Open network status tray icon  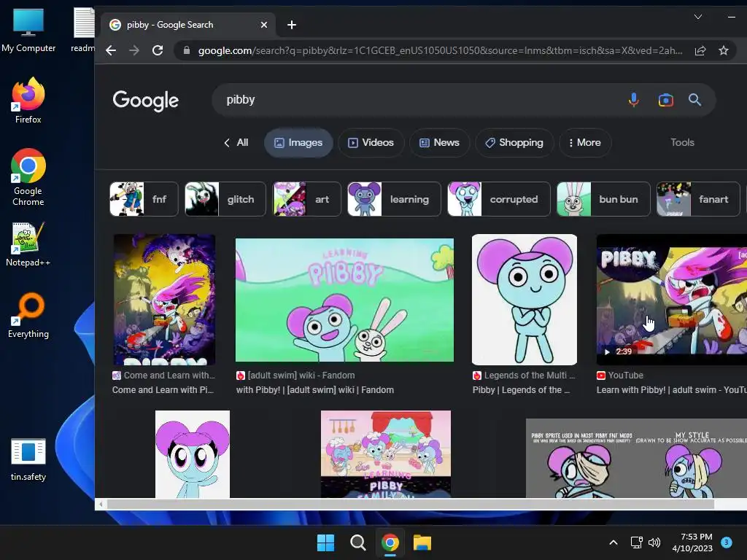point(636,542)
